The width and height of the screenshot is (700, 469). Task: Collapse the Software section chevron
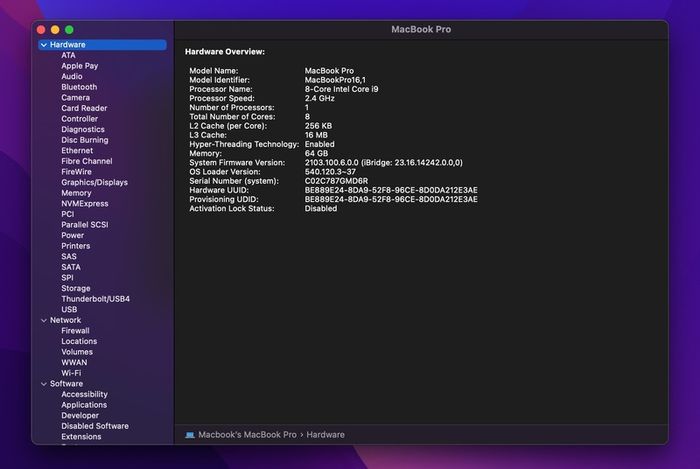pyautogui.click(x=44, y=384)
